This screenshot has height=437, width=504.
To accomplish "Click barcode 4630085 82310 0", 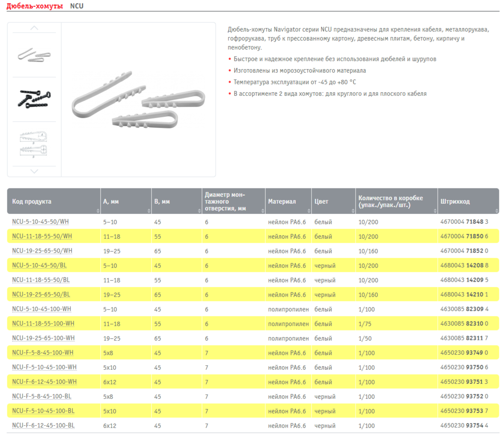I will click(x=464, y=324).
